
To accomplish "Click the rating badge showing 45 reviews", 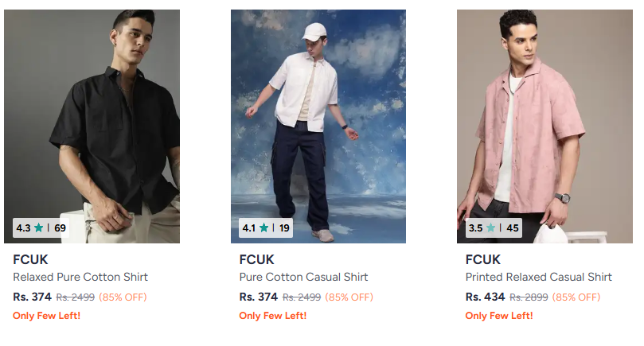I will (494, 227).
